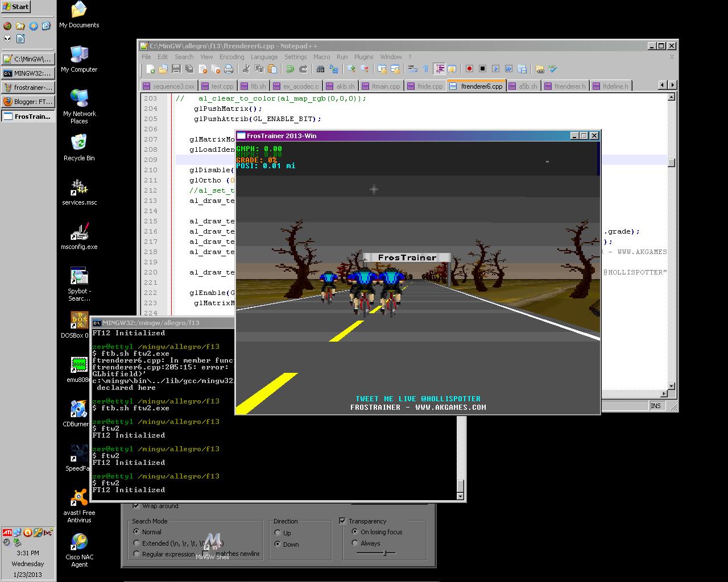Click the Open file icon in Notepad++
This screenshot has height=582, width=728.
tap(163, 69)
